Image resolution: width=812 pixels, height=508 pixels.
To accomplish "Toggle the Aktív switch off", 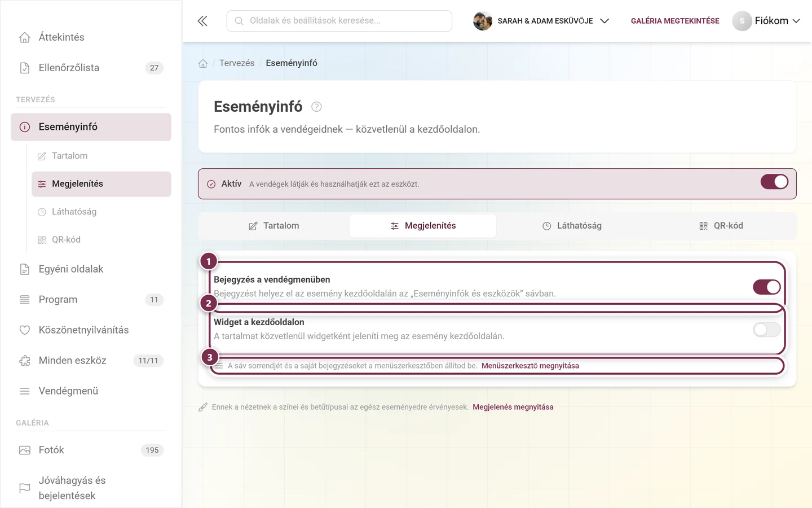I will 774,182.
